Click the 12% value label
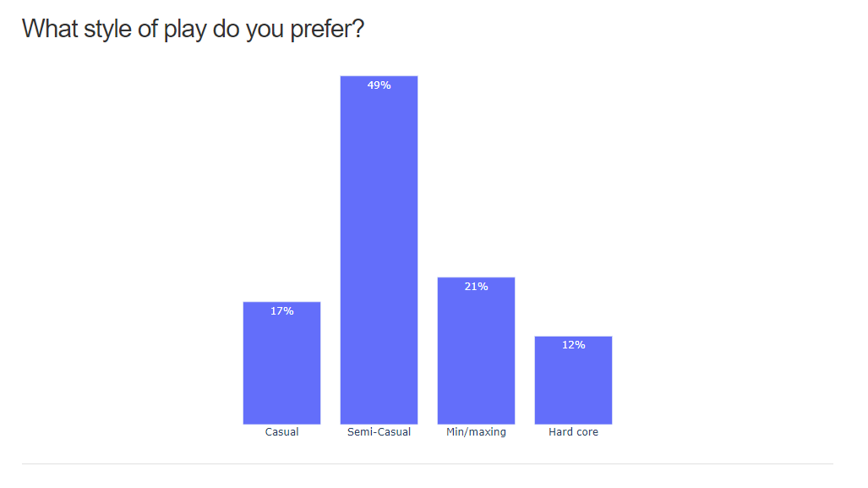 574,345
